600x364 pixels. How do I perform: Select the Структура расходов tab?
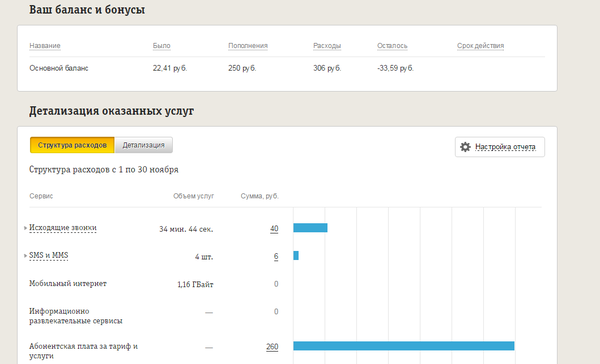coord(72,145)
